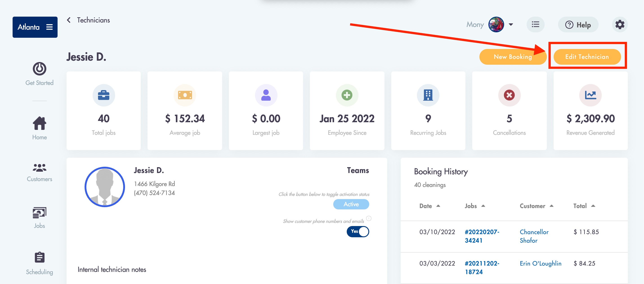The image size is (644, 284).
Task: Expand Mony user account dropdown arrow
Action: tap(511, 25)
